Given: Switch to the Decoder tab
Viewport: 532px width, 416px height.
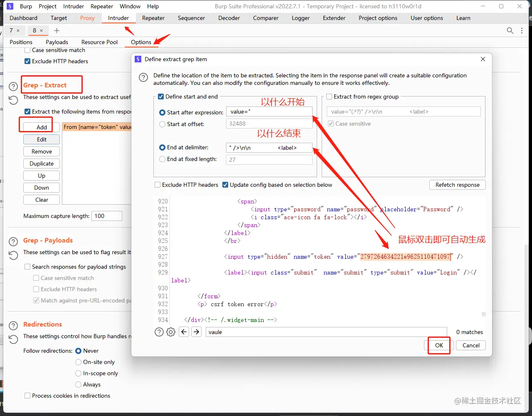Looking at the screenshot, I should [229, 18].
